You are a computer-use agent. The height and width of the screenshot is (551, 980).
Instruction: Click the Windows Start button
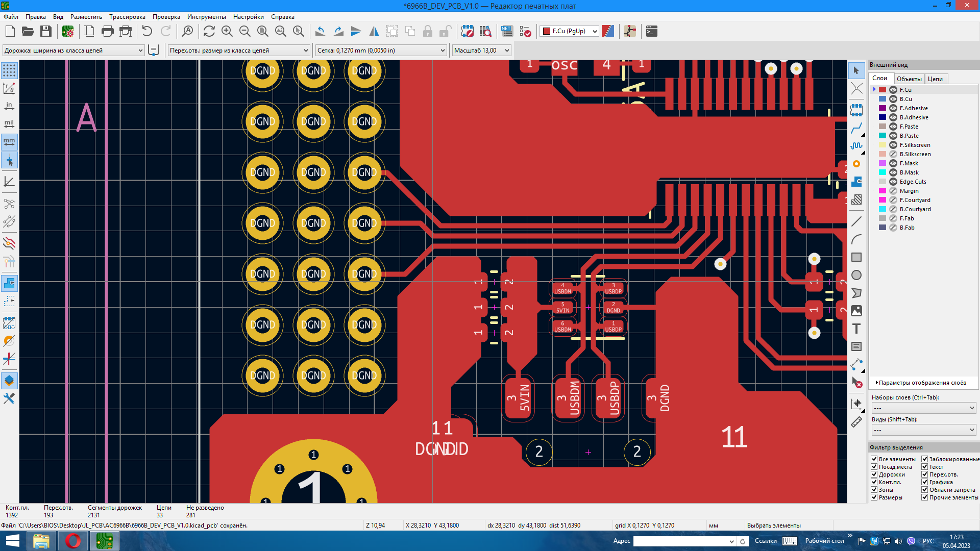click(x=12, y=541)
